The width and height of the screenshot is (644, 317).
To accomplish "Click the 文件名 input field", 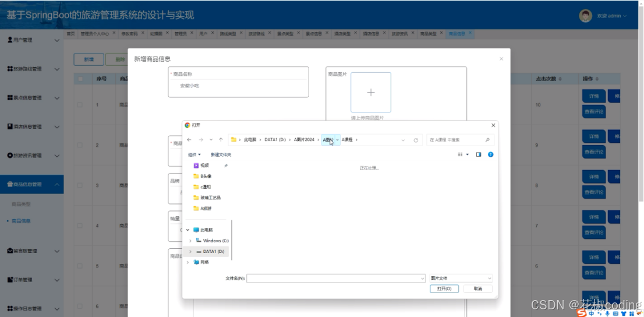I will pyautogui.click(x=336, y=279).
